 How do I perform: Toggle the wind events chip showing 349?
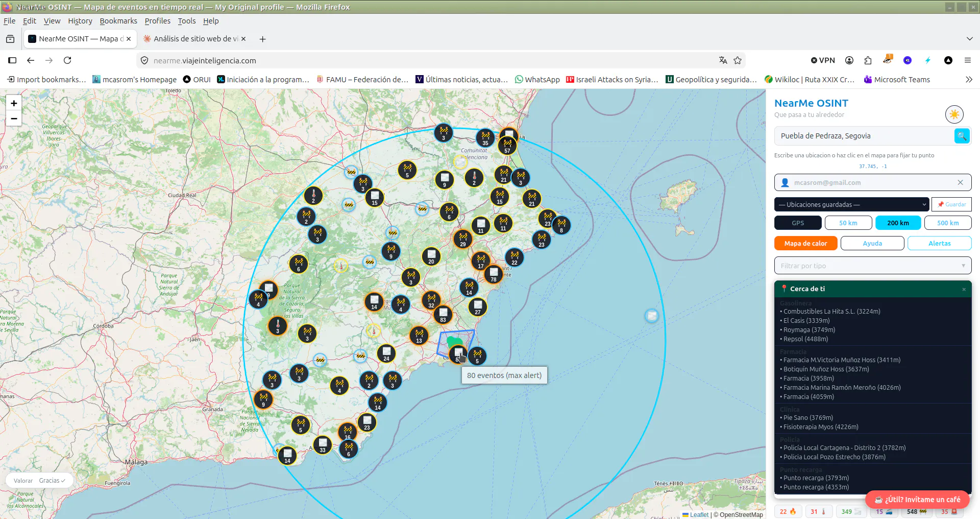[852, 511]
